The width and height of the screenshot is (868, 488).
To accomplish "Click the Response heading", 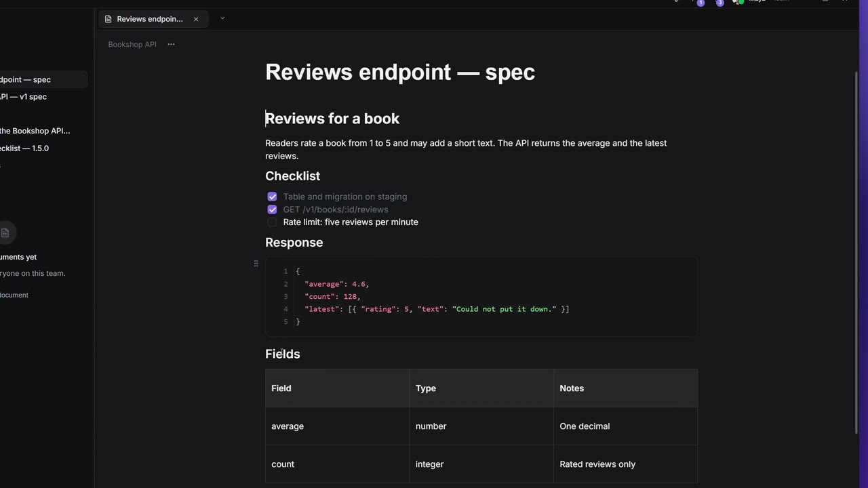I will (294, 243).
